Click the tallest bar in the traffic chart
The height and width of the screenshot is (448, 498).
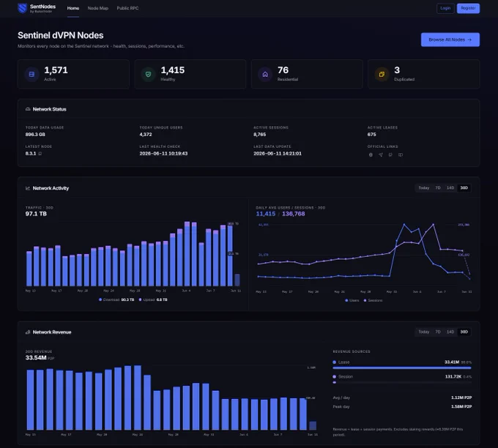[x=187, y=254]
